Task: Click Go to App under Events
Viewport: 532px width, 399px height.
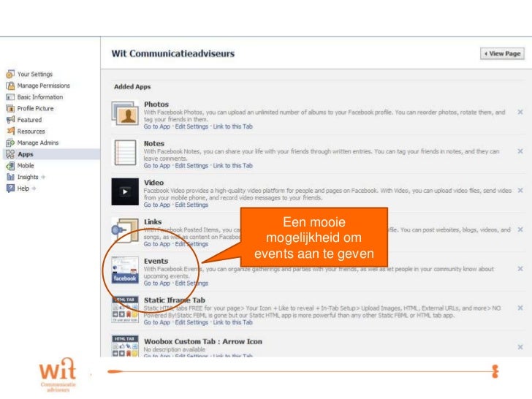Action: (156, 284)
